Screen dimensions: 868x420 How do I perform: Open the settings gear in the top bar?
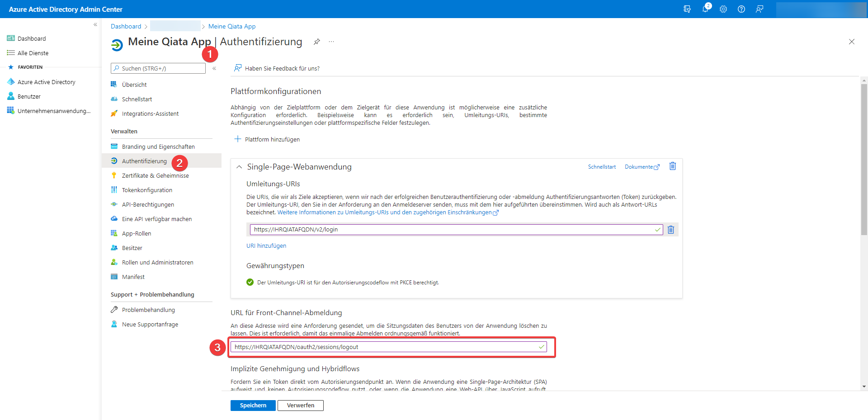723,9
